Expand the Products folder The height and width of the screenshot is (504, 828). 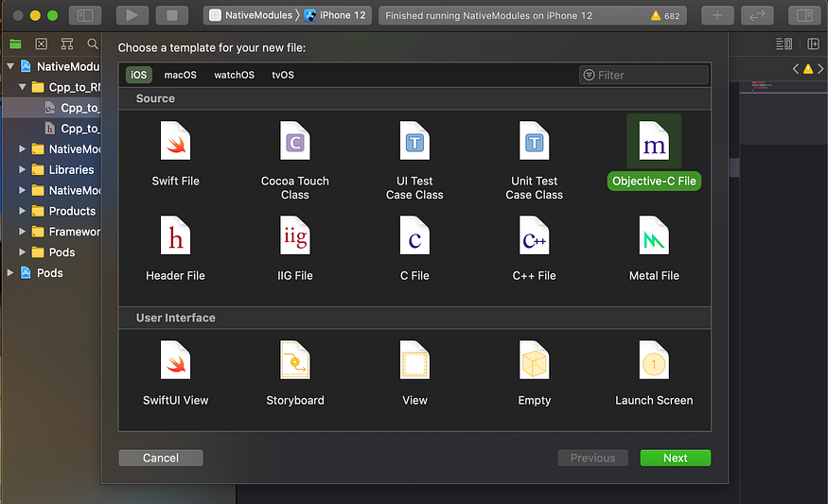(x=22, y=211)
